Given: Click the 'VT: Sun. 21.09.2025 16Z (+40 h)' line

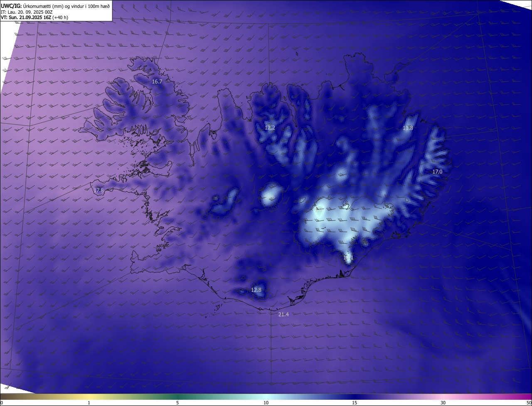Looking at the screenshot, I should pos(34,17).
